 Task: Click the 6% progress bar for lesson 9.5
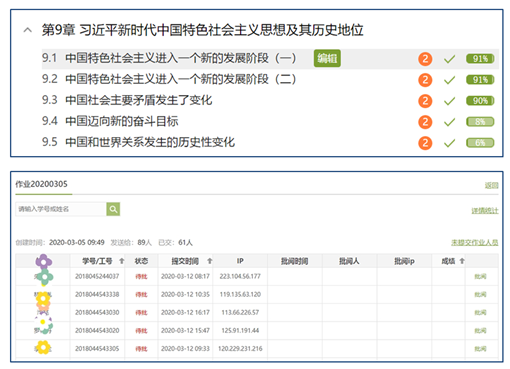pyautogui.click(x=480, y=143)
